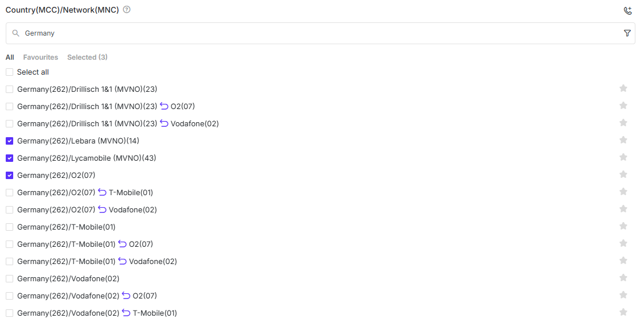Star the standalone Drillisch 1&1 (MVNO)(23) row
The image size is (644, 322).
point(623,88)
